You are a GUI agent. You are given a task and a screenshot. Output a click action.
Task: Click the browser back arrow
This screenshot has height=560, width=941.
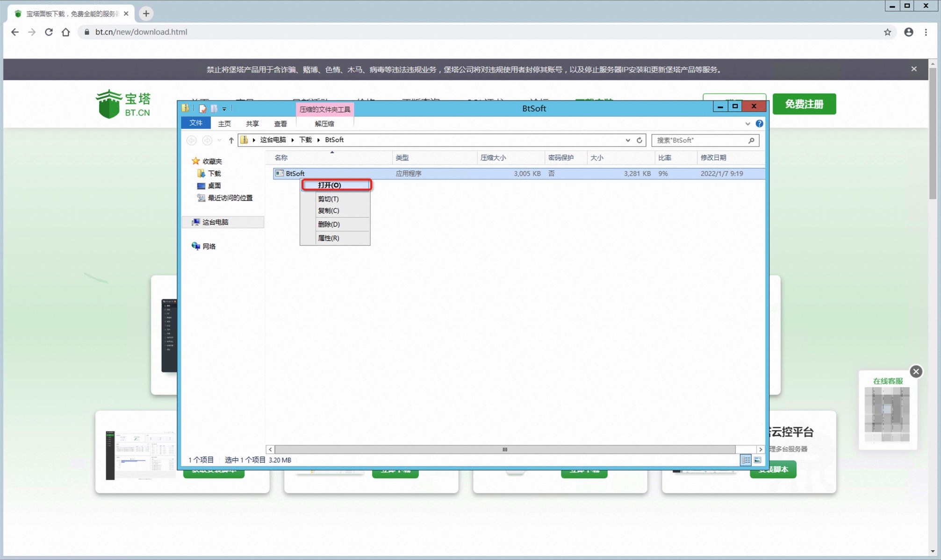15,32
